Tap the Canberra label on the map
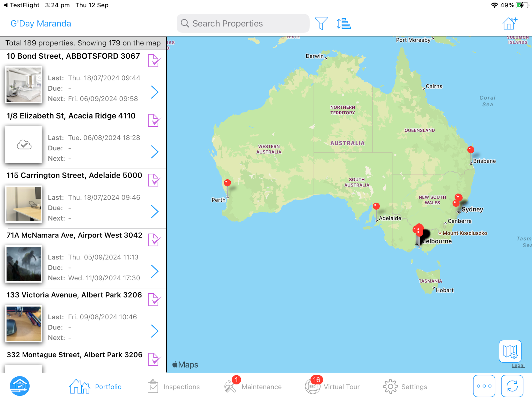The height and width of the screenshot is (399, 532). tap(459, 221)
